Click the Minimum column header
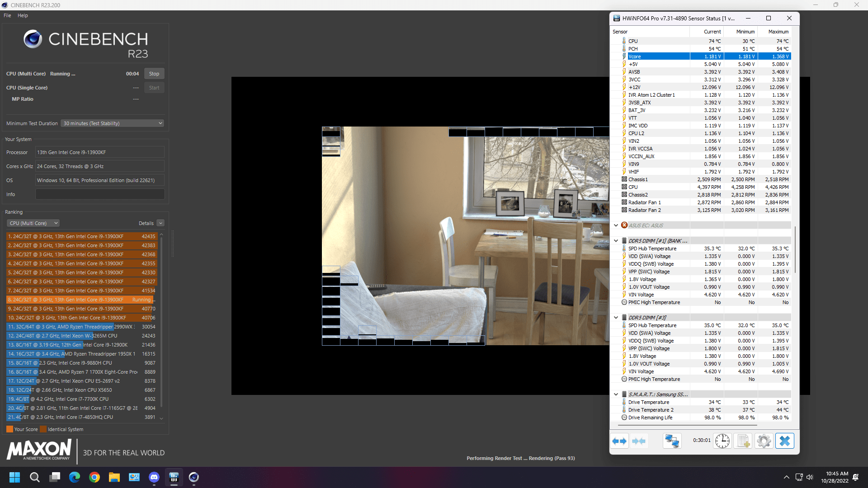The width and height of the screenshot is (868, 488). click(741, 32)
